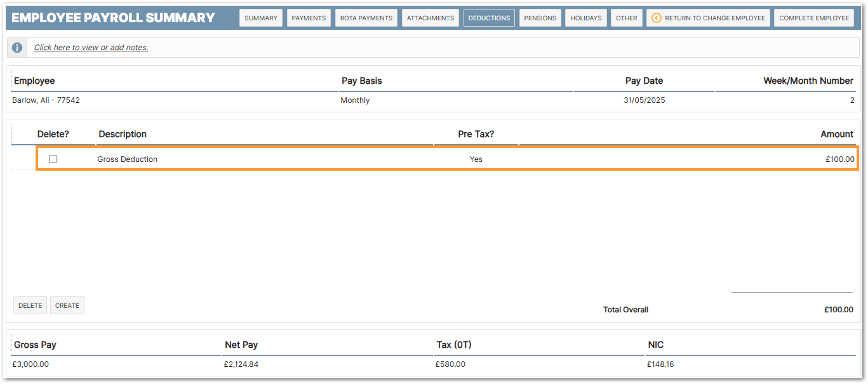This screenshot has width=868, height=384.
Task: Switch to the Payments tab
Action: [x=309, y=18]
